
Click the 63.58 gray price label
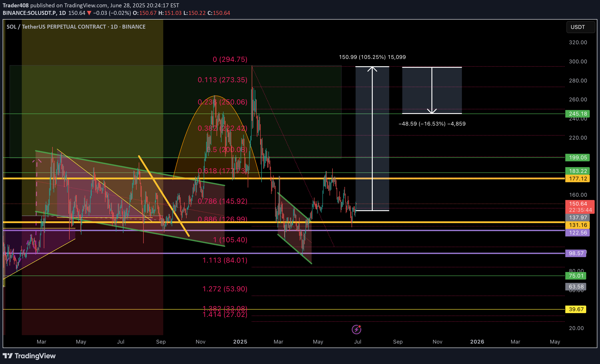pyautogui.click(x=576, y=287)
